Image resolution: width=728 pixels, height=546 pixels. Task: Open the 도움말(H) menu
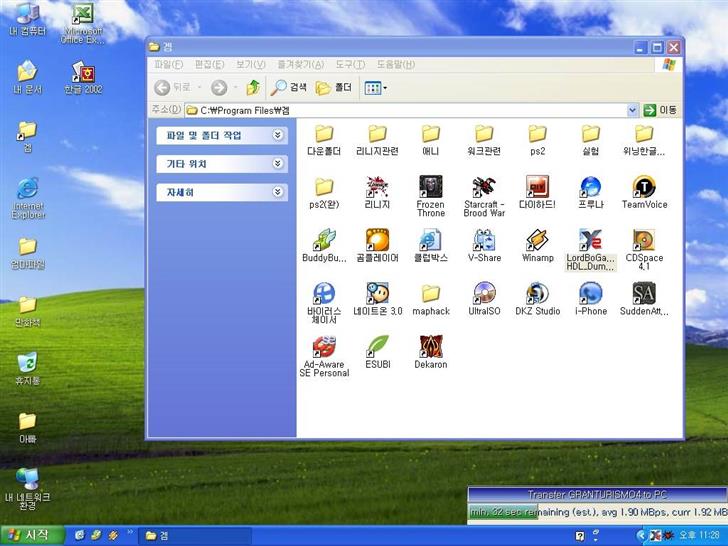395,65
